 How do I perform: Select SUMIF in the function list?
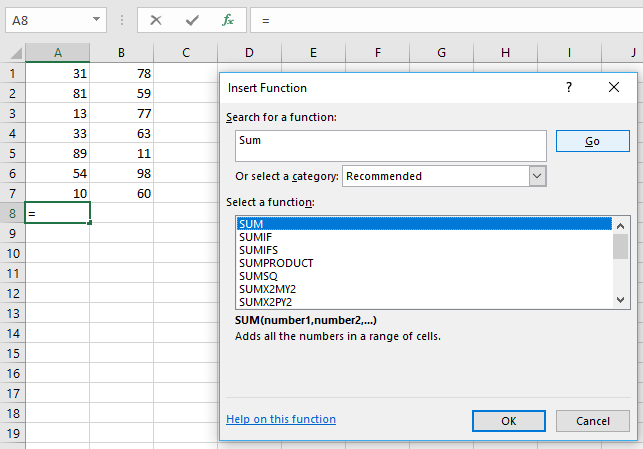[x=256, y=237]
